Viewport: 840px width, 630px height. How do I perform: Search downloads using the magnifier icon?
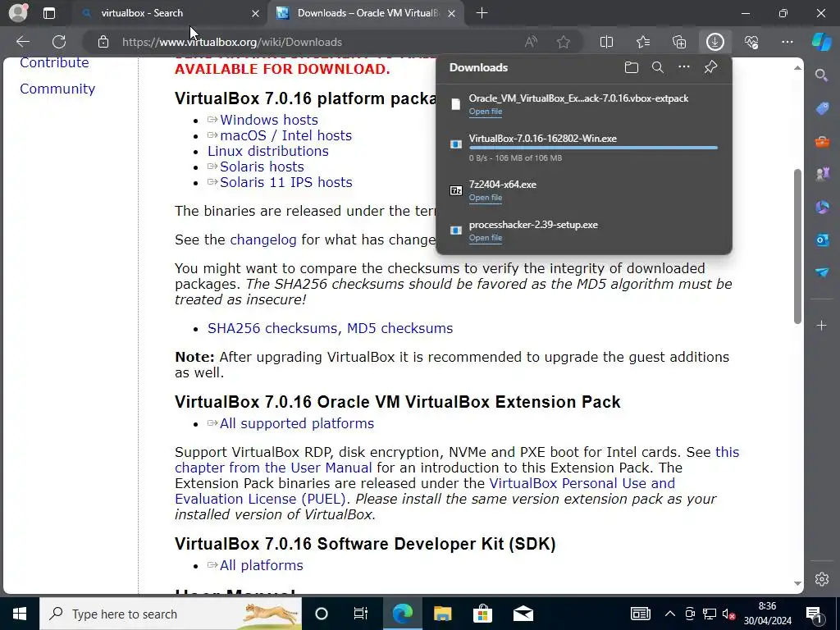coord(658,67)
